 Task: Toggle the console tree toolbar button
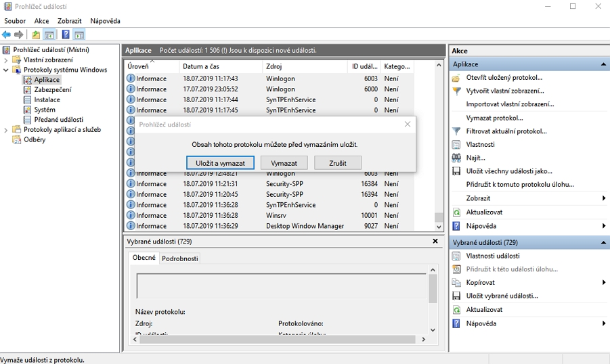pyautogui.click(x=49, y=35)
